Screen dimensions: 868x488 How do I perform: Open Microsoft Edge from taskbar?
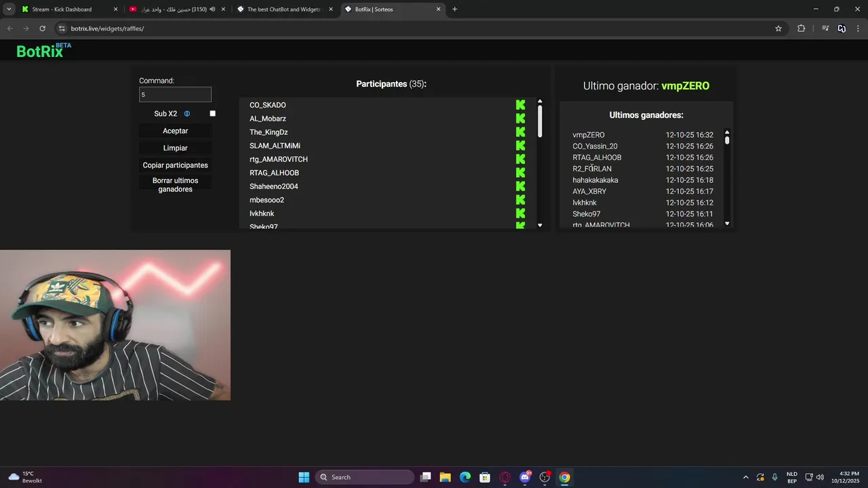click(465, 477)
